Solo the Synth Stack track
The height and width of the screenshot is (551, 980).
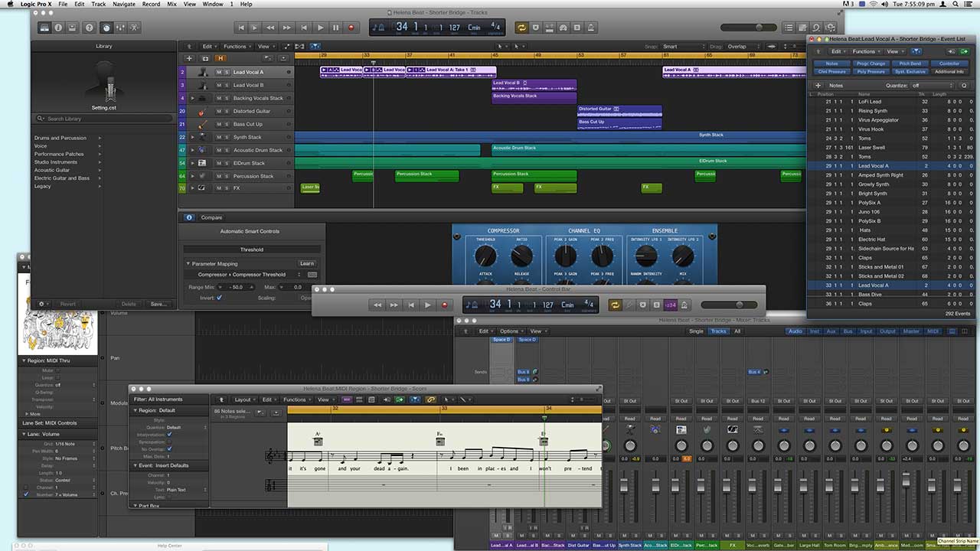[227, 137]
